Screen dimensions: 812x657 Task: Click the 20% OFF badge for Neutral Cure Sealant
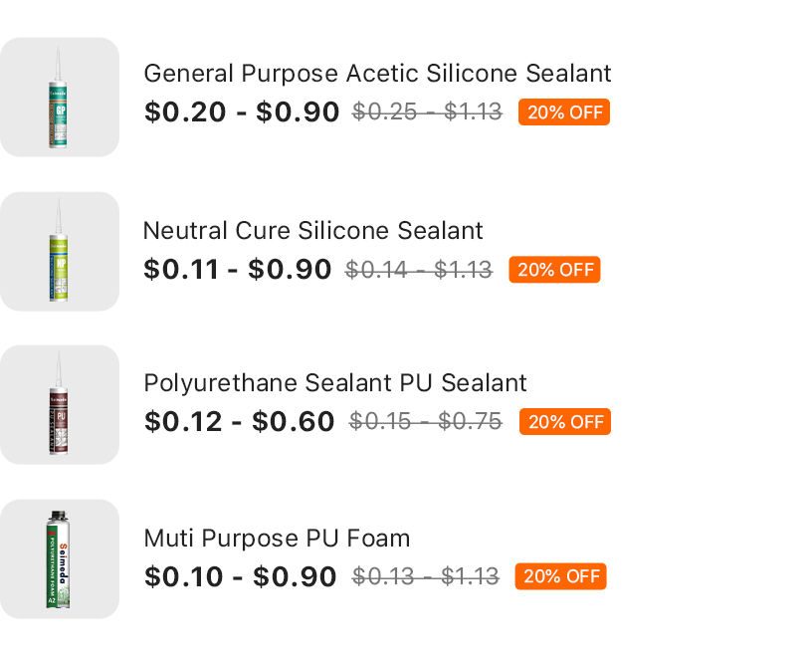554,270
